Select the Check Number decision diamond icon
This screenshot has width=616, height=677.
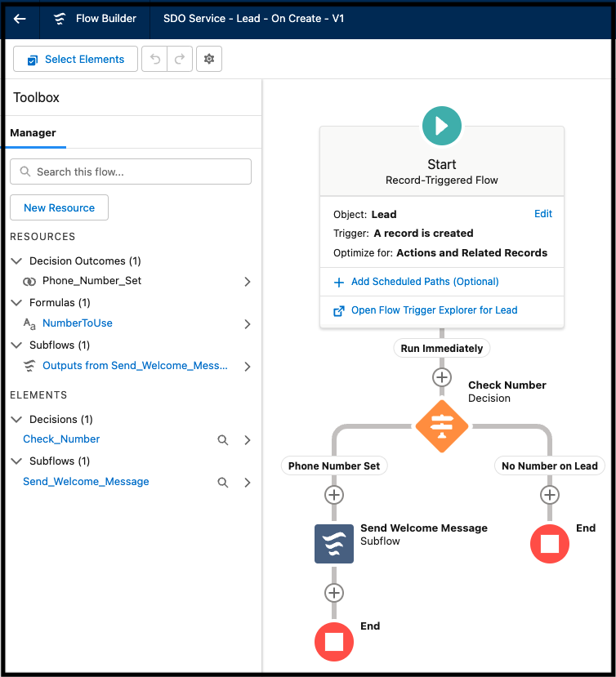tap(441, 425)
